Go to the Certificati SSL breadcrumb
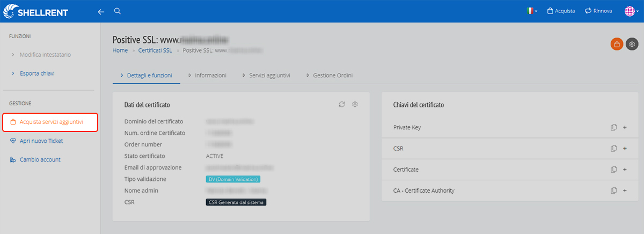Screen dimensions: 644x234 coord(155,50)
